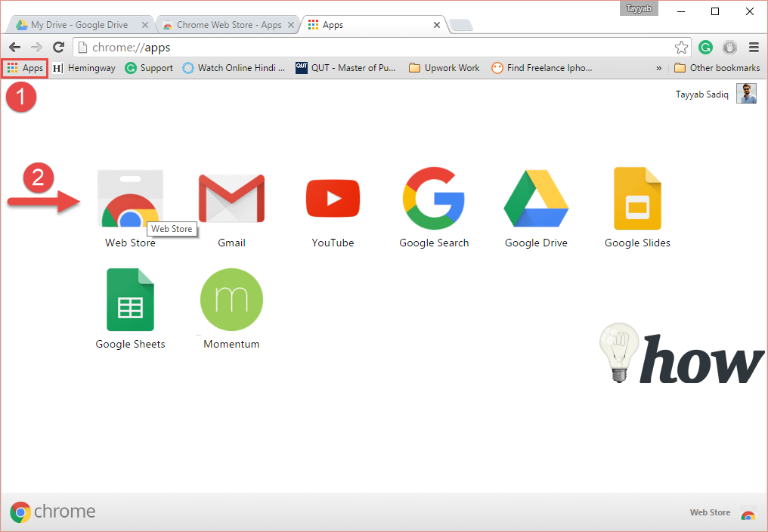Screen dimensions: 768x532
Task: Open the Chrome hamburger menu
Action: click(x=754, y=48)
